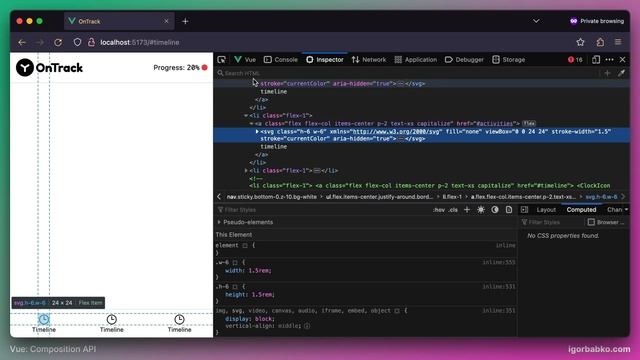Click the highlighted clock icon in page nav
Screen dimensions: 640x360
coord(44,319)
